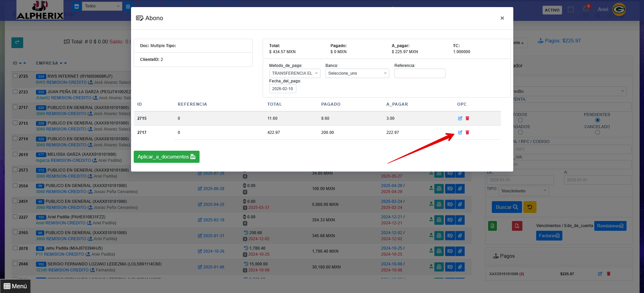
Task: Delete row 2715 from the Abono list
Action: (x=467, y=118)
